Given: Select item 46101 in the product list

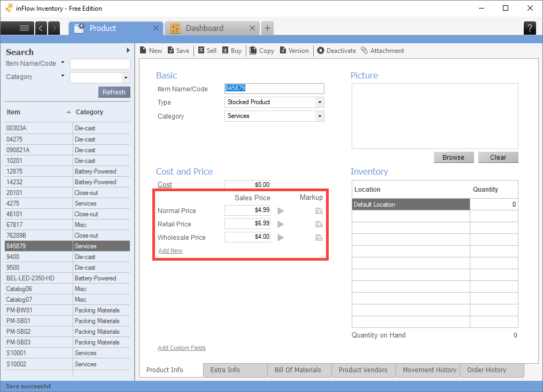Looking at the screenshot, I should [x=67, y=214].
